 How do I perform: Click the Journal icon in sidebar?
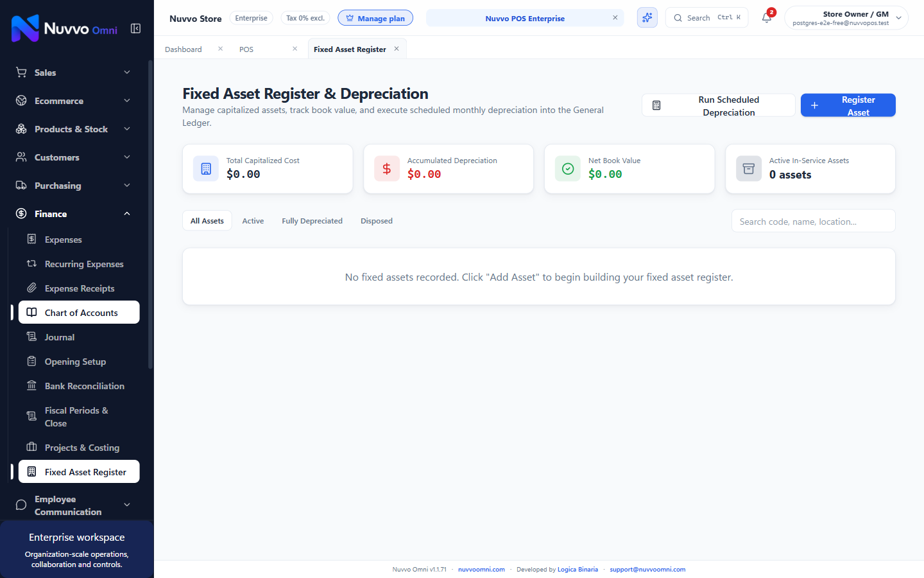(31, 337)
